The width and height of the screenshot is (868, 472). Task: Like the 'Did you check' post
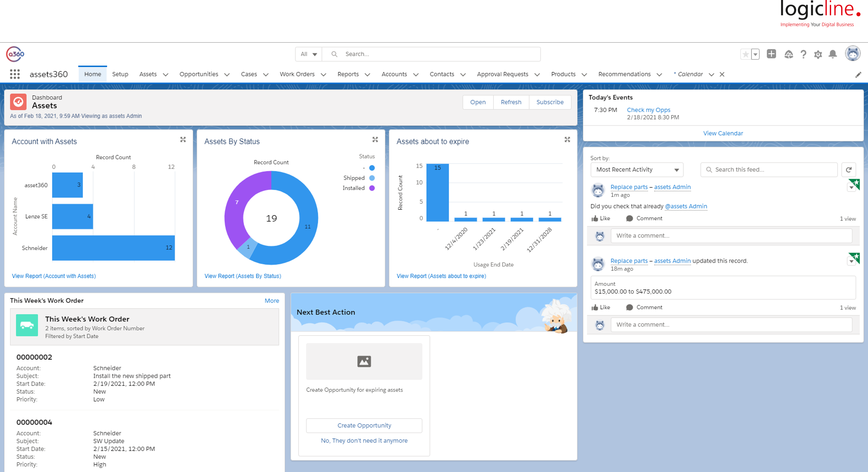(601, 219)
